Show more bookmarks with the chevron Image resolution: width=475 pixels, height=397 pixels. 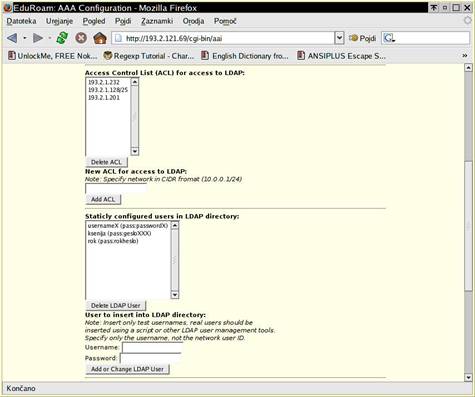point(465,56)
